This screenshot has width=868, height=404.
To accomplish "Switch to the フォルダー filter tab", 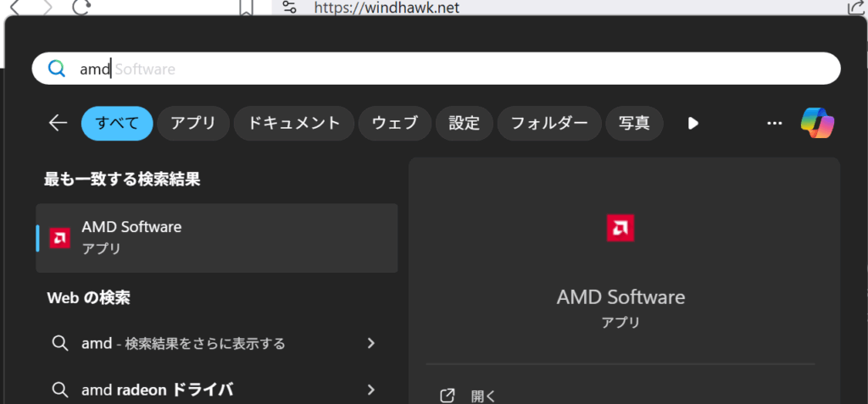I will click(x=549, y=123).
